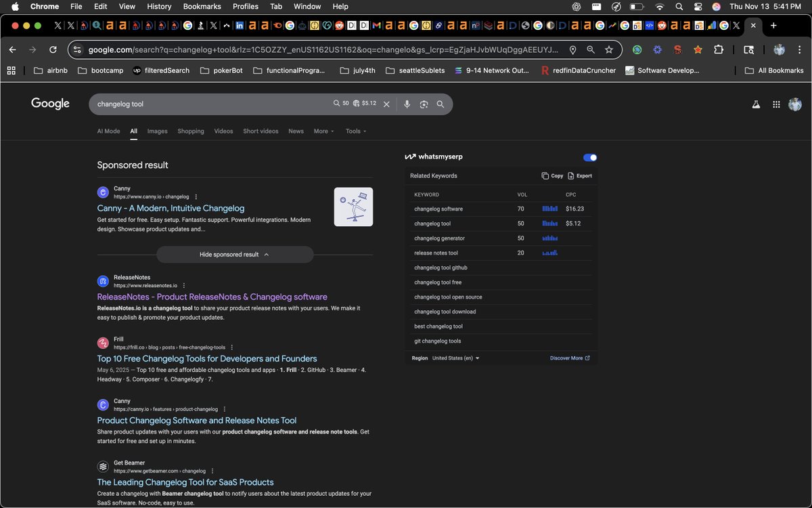Start voice search with microphone icon
Viewport: 812px width, 508px height.
(x=407, y=104)
